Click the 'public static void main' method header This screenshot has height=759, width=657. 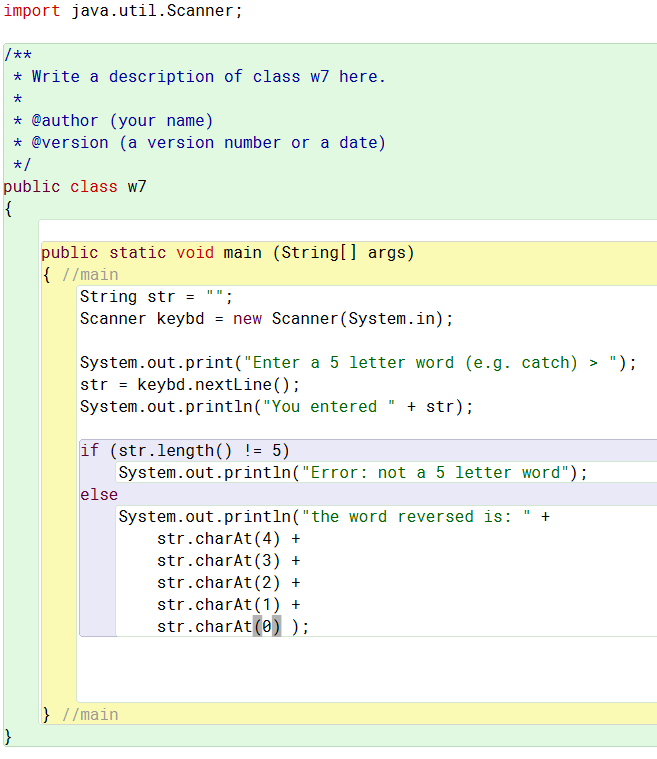228,253
